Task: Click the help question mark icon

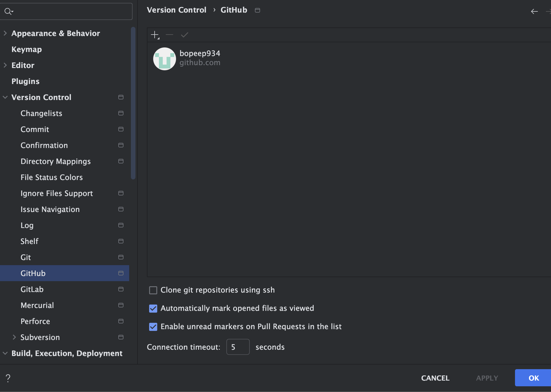Action: [x=8, y=378]
